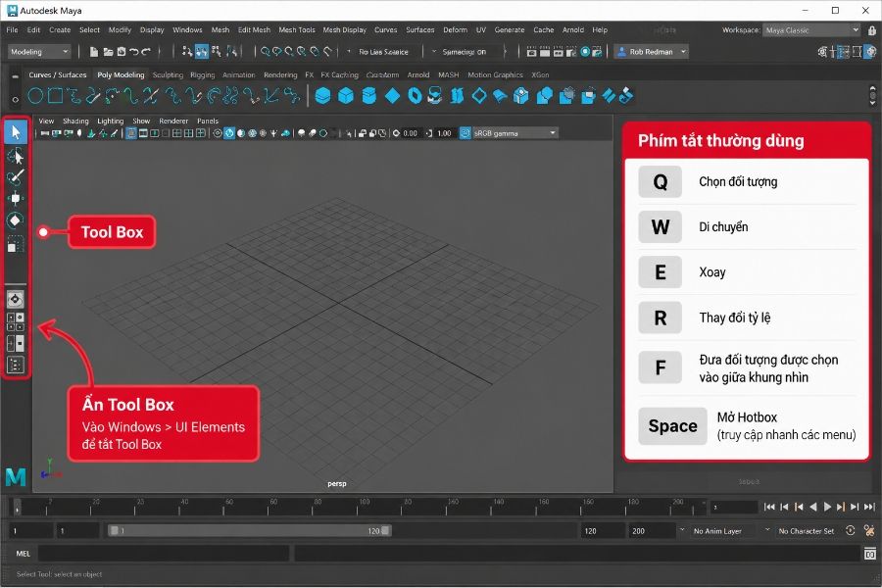The image size is (882, 588).
Task: Create a polygon cylinder from the shelf
Action: [369, 96]
